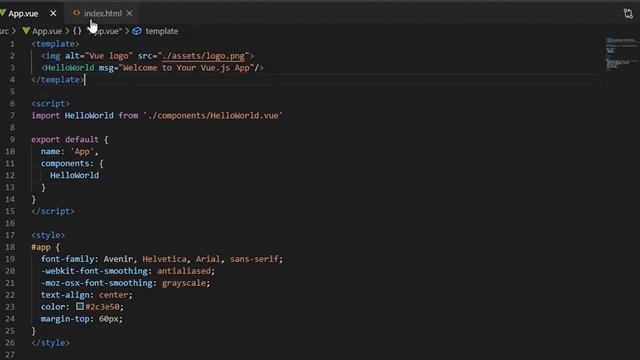The width and height of the screenshot is (640, 360).
Task: Click the HelloWorld tag on line 3
Action: click(x=69, y=68)
